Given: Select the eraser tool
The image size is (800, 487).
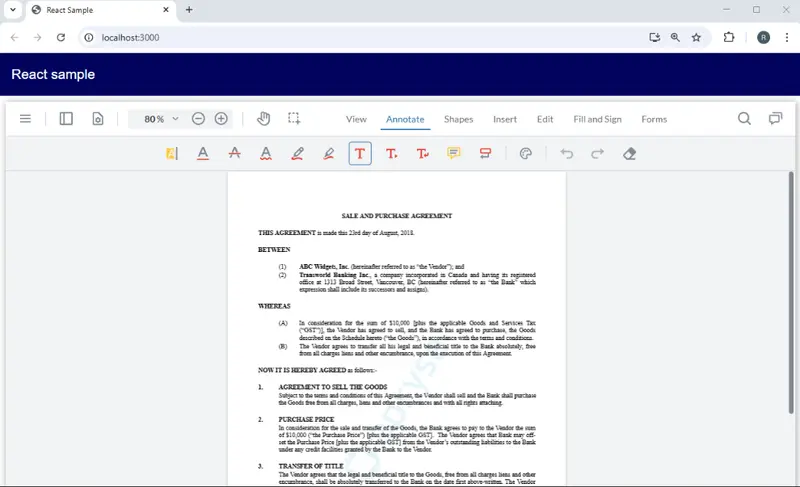Looking at the screenshot, I should coord(629,153).
